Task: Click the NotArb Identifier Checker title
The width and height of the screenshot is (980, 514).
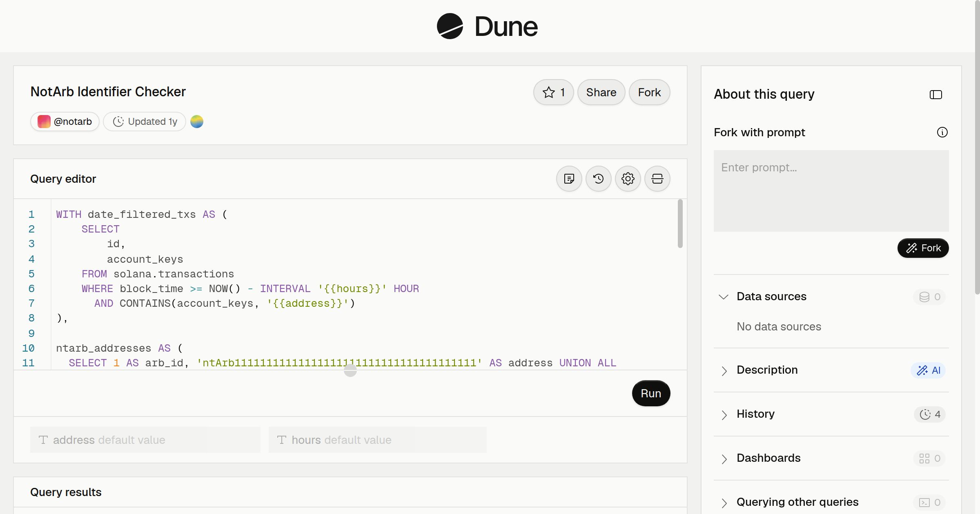Action: pos(108,92)
